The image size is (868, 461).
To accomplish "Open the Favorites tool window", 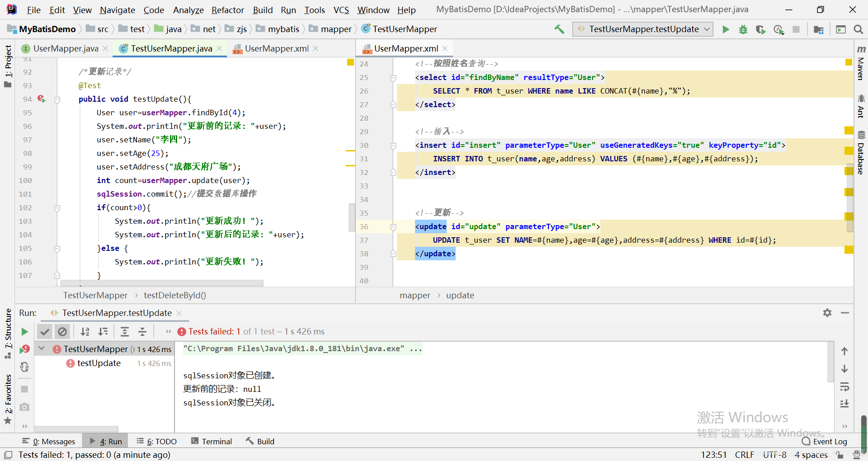I will 8,399.
